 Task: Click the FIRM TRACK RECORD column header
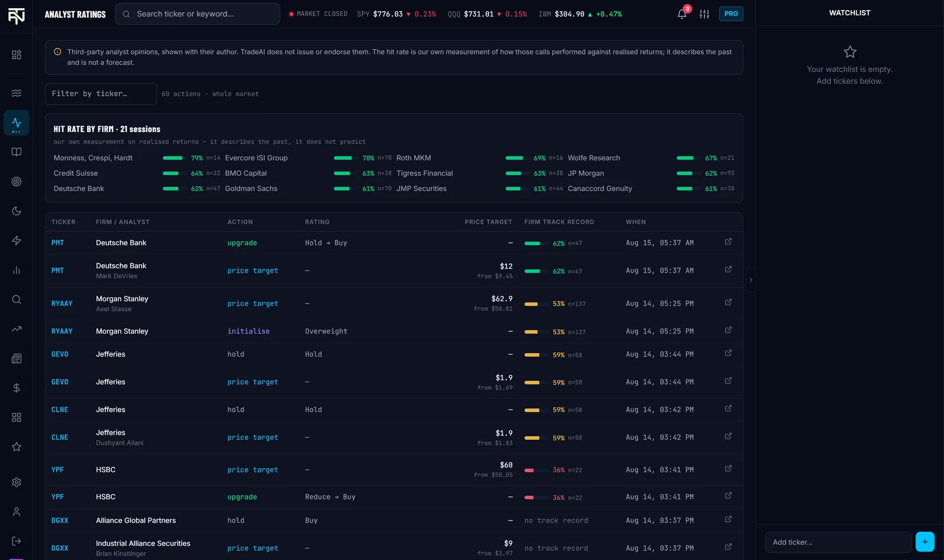coord(559,222)
